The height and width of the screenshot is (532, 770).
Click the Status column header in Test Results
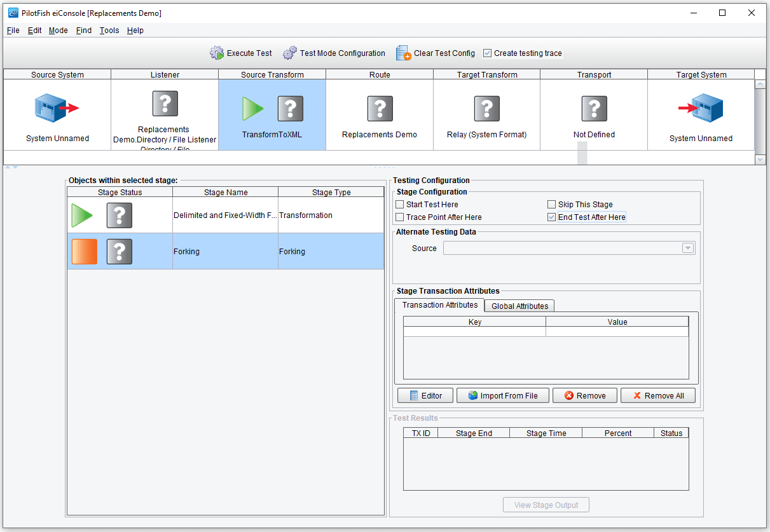click(x=671, y=433)
